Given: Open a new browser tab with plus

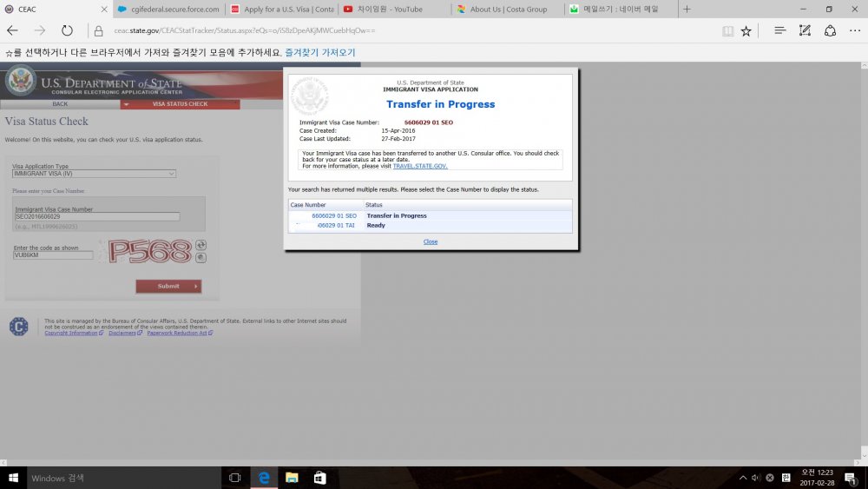Looking at the screenshot, I should tap(687, 9).
